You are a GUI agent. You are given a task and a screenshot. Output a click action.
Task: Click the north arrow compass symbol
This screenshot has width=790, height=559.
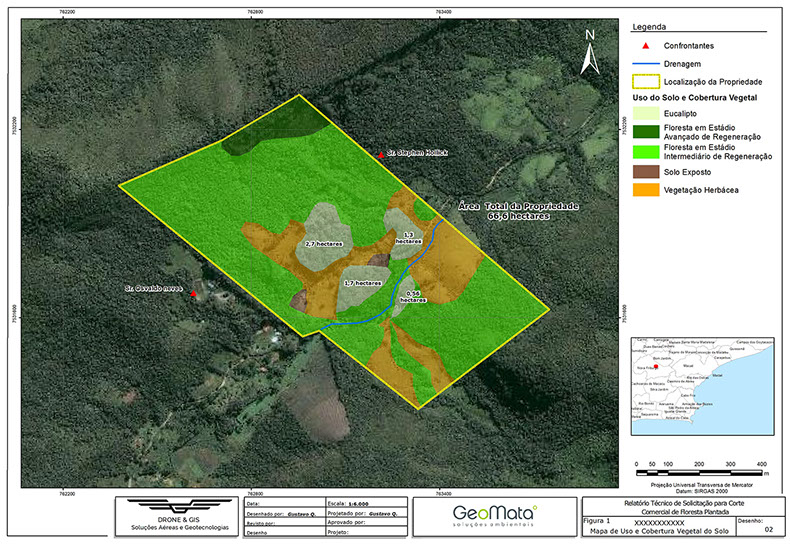coord(591,51)
